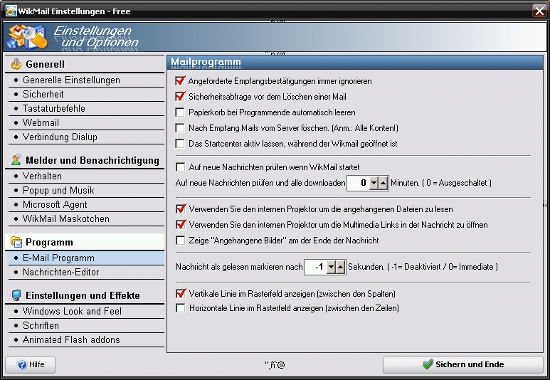This screenshot has height=380, width=550.
Task: Open Generelle Einstellungen page
Action: point(86,80)
